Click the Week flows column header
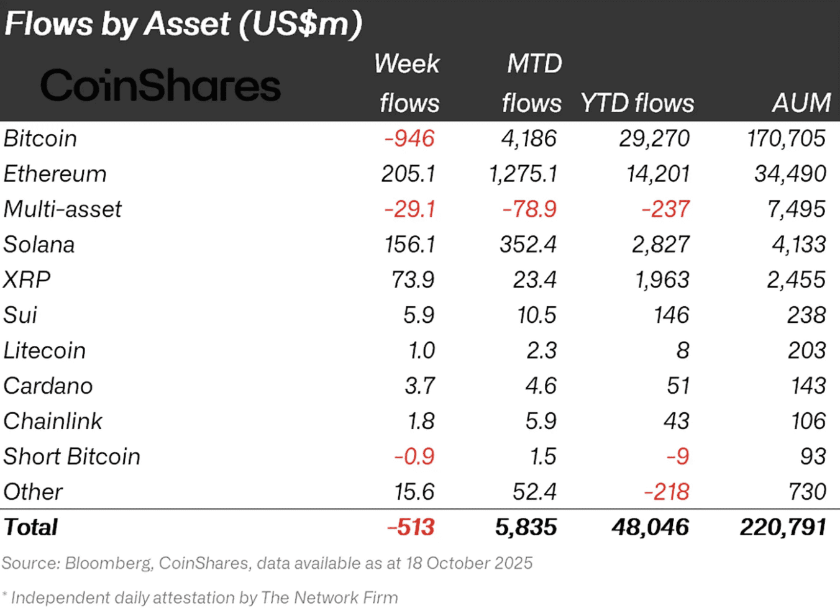 pyautogui.click(x=408, y=83)
